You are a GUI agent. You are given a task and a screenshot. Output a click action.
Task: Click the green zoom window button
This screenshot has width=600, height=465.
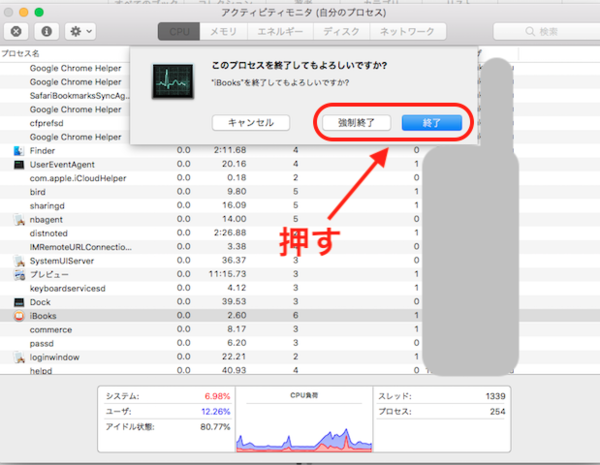coord(39,12)
